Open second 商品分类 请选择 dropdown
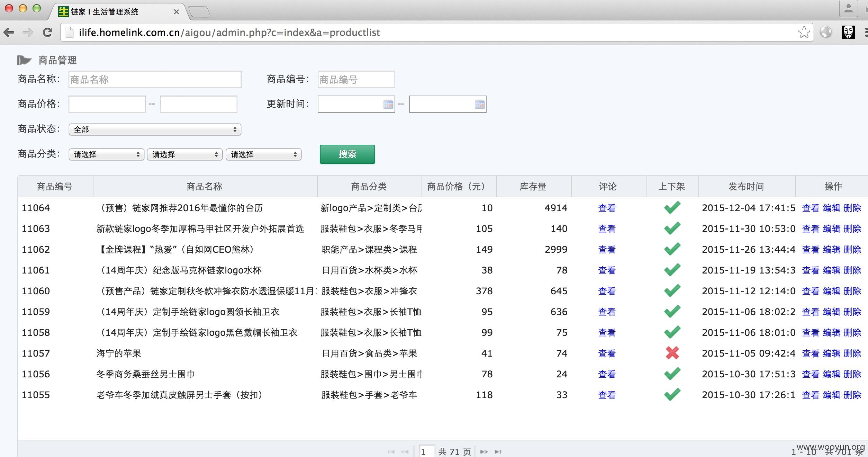868x457 pixels. [185, 154]
